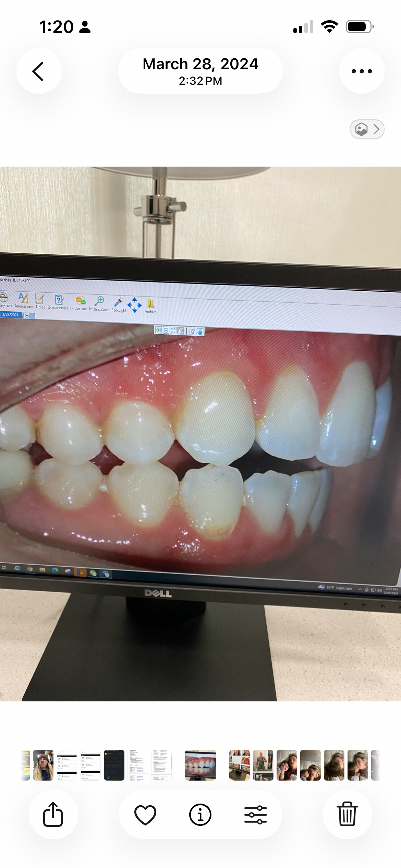Viewport: 401px width, 868px height.
Task: Go back using the left chevron button
Action: coord(39,71)
